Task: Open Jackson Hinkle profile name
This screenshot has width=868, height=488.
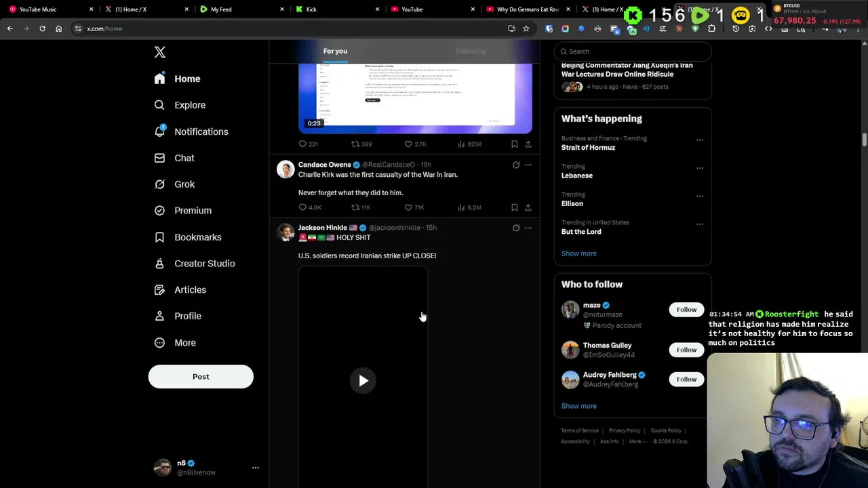Action: 323,228
